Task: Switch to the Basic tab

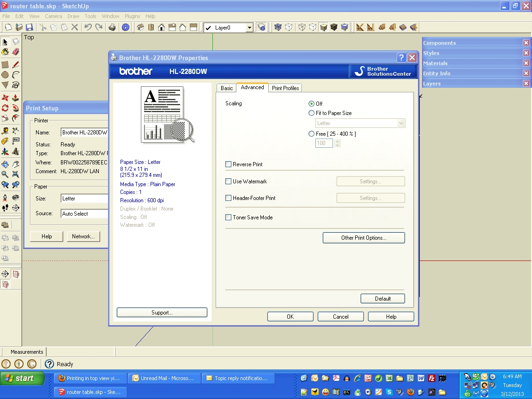Action: (x=227, y=88)
